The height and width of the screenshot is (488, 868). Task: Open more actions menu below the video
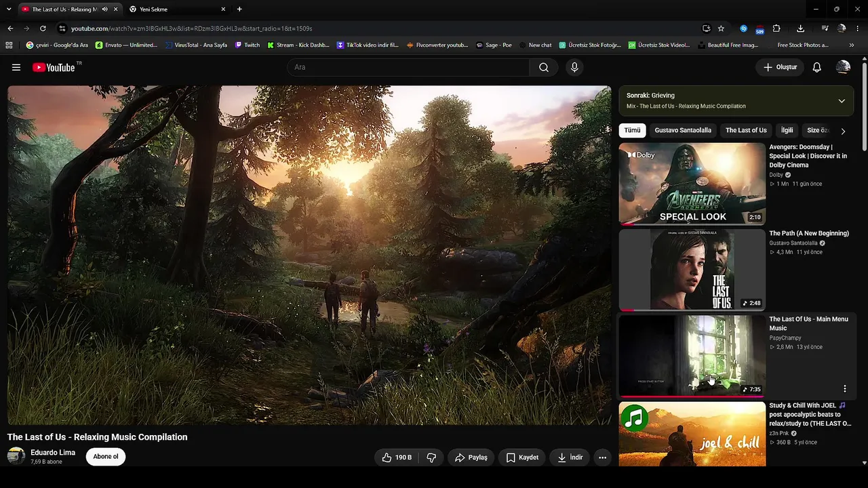point(602,457)
